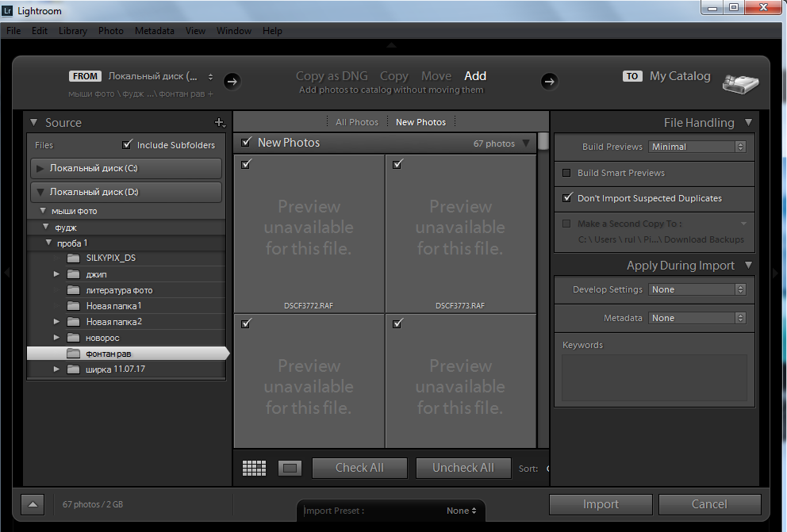Viewport: 787px width, 532px height.
Task: Collapse the File Handling panel
Action: tap(748, 122)
